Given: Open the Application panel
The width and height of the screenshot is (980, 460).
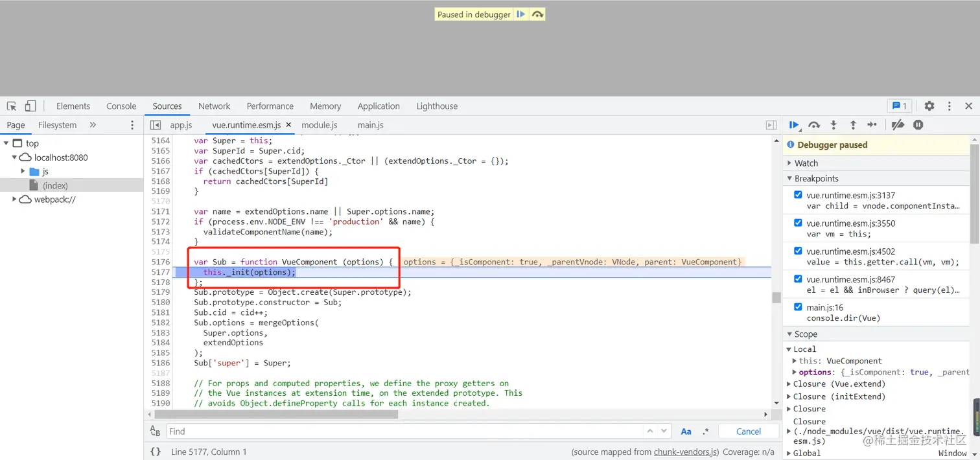Looking at the screenshot, I should pos(379,106).
